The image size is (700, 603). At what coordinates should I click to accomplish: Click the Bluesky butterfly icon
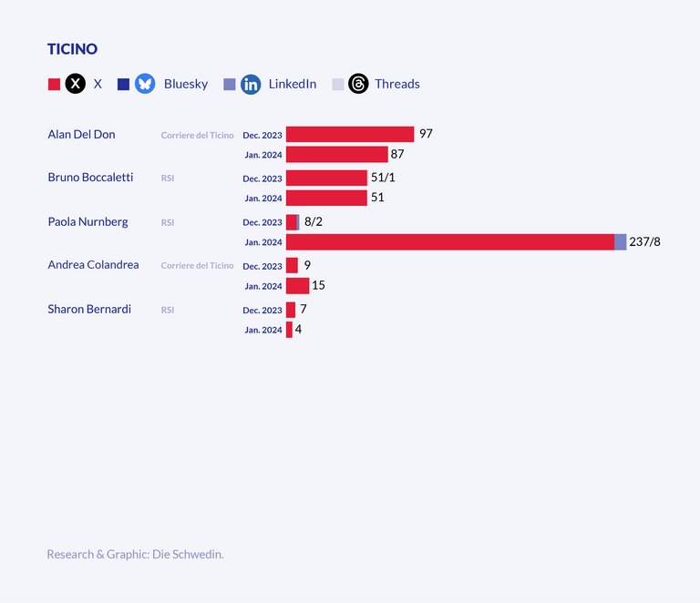click(145, 84)
